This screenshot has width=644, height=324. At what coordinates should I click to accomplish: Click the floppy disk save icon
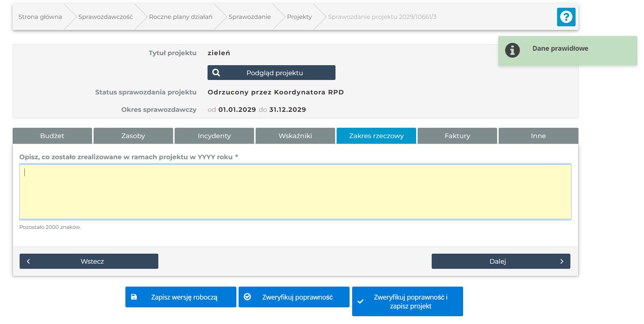coord(134,297)
